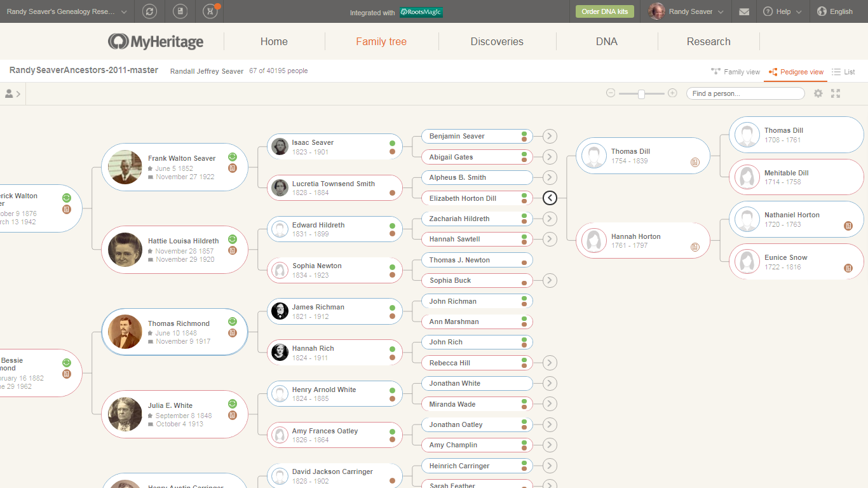Enter fullscreen mode for the family tree
Screen dimensions: 868x488
(836, 93)
